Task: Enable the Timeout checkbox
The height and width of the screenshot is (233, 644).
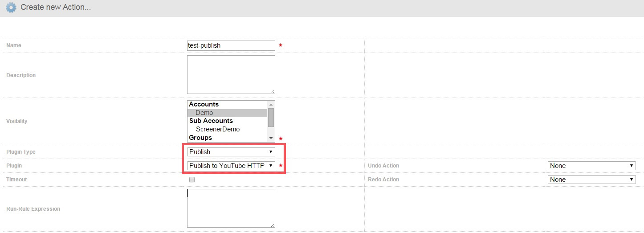Action: [x=192, y=180]
